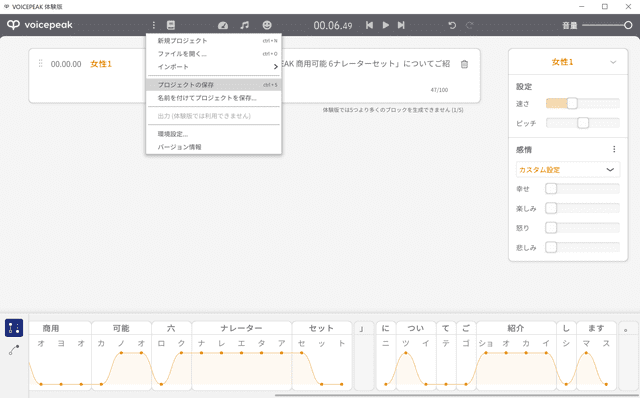
Task: Adjust the 音量 volume slider
Action: coord(607,25)
